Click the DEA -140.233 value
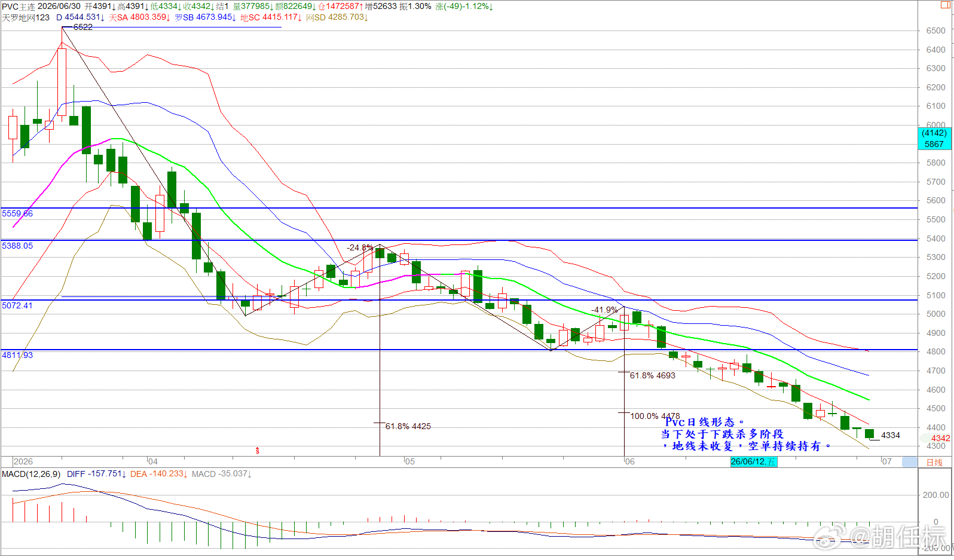954x560 pixels. tap(160, 474)
